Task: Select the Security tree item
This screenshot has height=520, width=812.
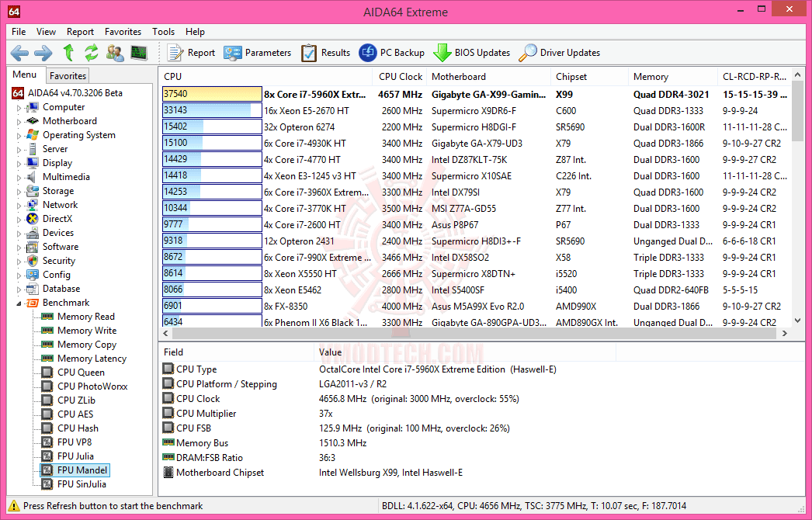Action: pos(58,261)
